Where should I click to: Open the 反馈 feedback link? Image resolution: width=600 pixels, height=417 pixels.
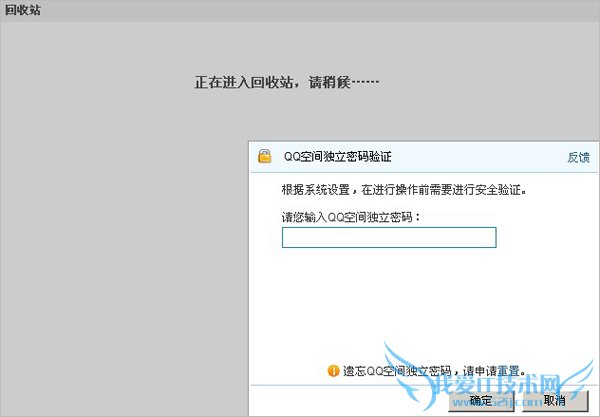(578, 157)
